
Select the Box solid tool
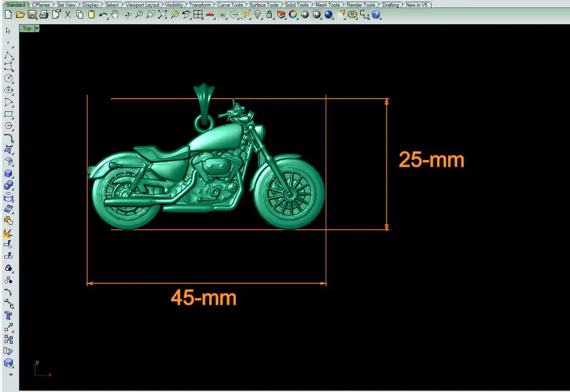tap(8, 174)
